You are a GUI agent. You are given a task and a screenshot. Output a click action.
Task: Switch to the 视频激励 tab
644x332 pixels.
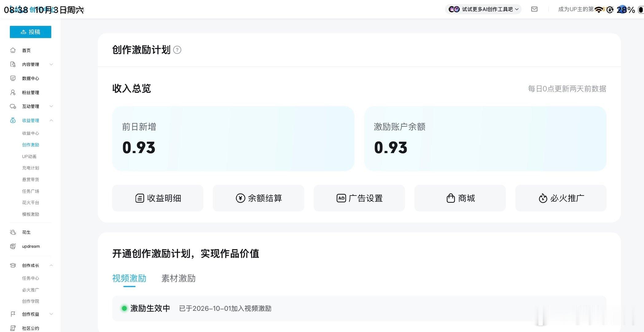click(129, 278)
